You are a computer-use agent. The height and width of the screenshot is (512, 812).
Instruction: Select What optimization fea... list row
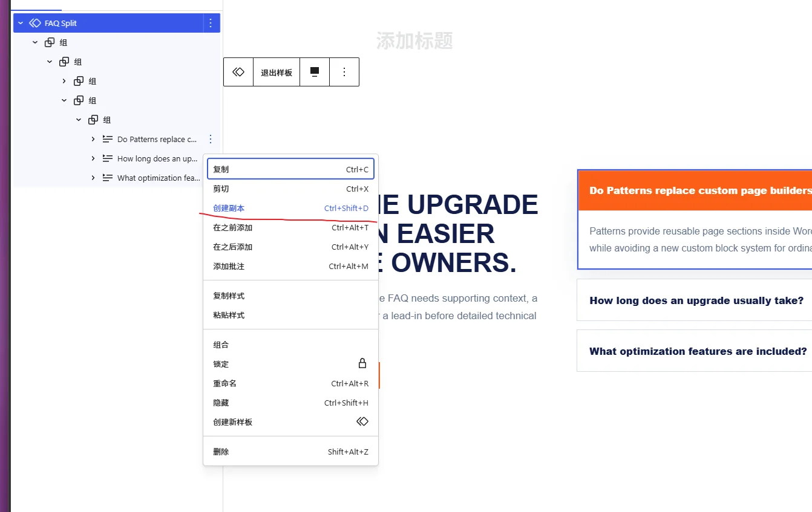(117, 178)
